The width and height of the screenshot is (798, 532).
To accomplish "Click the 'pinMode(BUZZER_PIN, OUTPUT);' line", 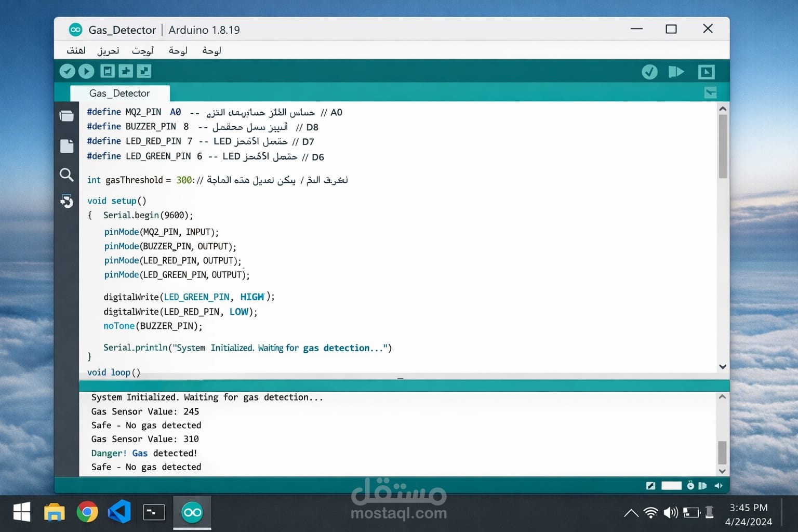I will pyautogui.click(x=170, y=246).
